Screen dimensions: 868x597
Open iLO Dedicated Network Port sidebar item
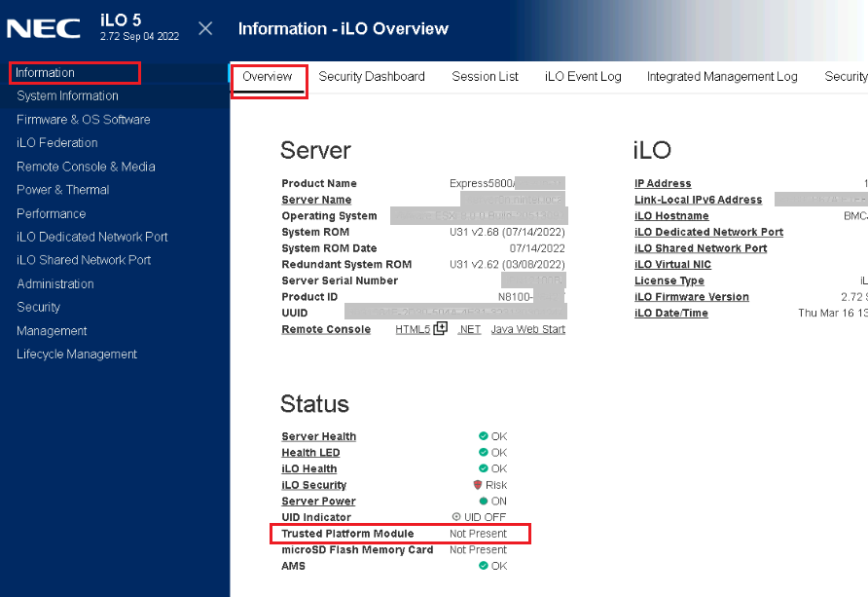tap(91, 237)
